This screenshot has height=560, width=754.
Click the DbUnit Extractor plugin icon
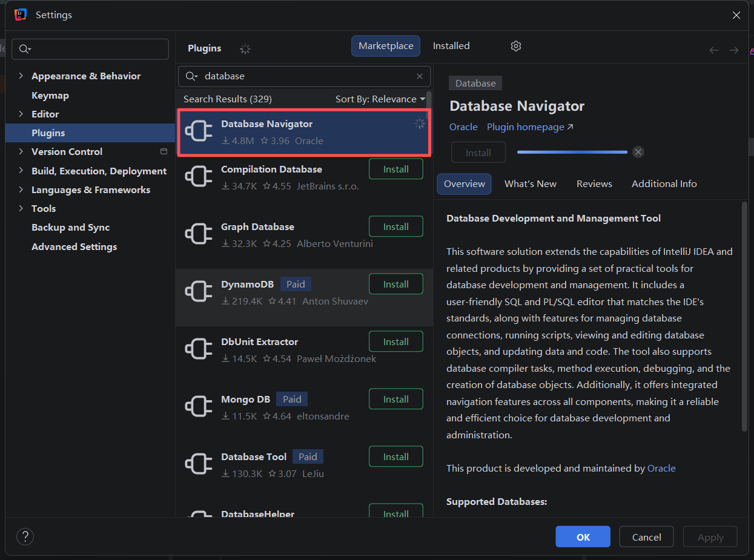point(199,350)
